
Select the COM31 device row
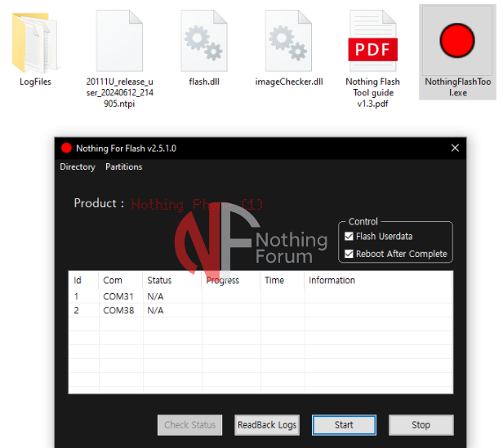[x=113, y=296]
